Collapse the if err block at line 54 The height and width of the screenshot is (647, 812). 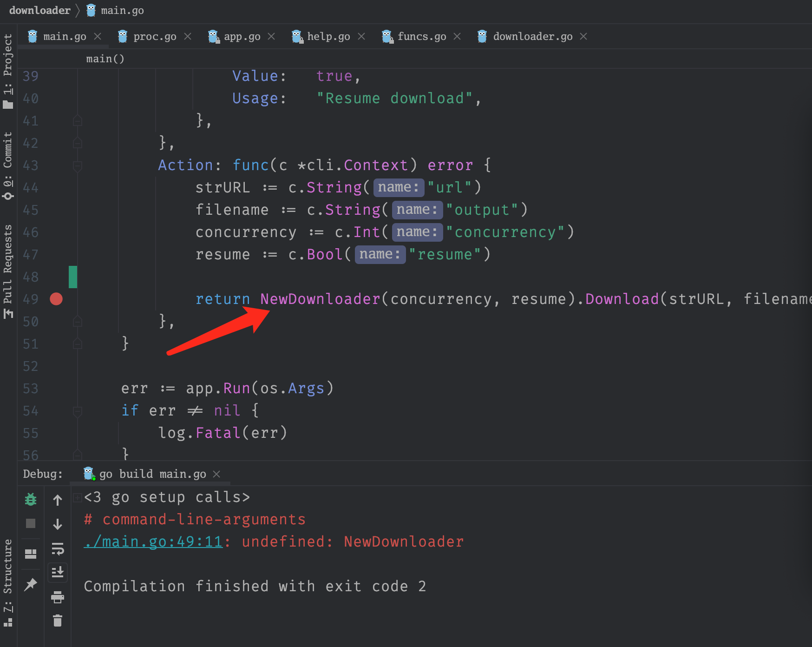pyautogui.click(x=78, y=411)
